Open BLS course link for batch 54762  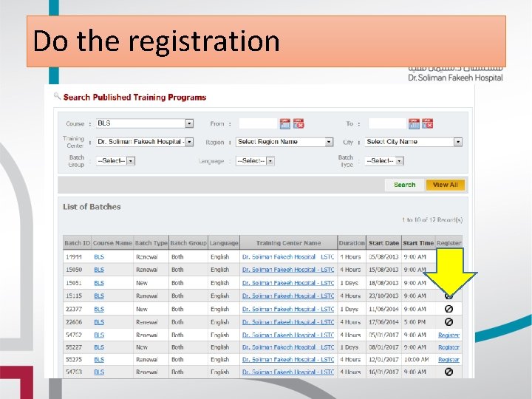click(99, 335)
